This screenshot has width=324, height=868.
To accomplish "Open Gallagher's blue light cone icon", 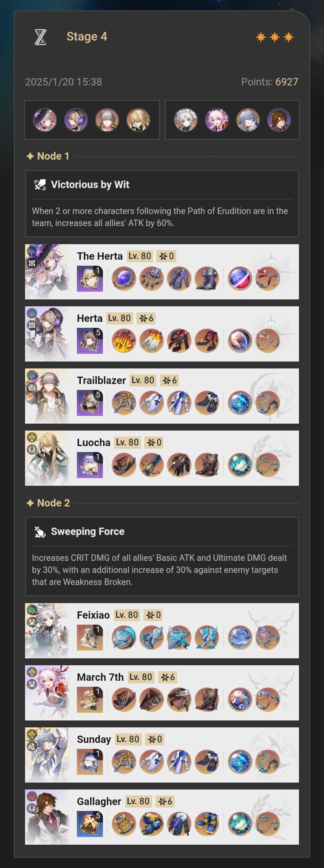I will (90, 824).
